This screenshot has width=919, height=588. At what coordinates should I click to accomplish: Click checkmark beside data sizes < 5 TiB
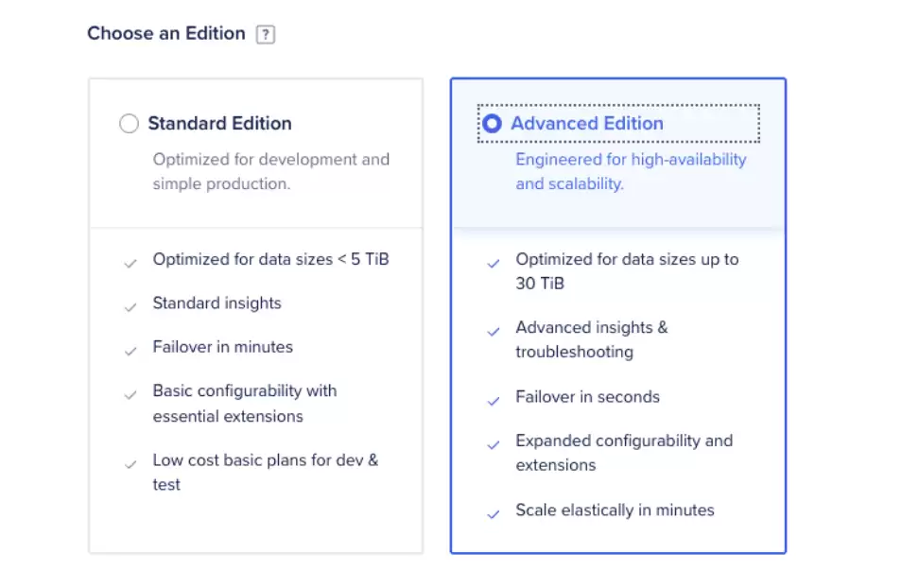click(x=130, y=263)
